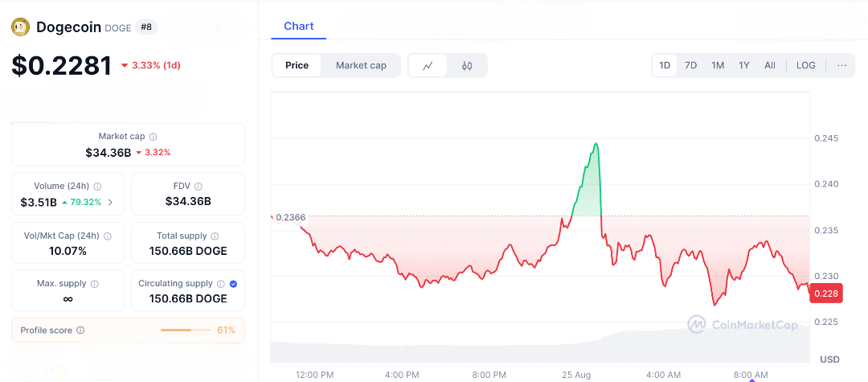
Task: Open the info icon beside Market cap
Action: click(x=154, y=136)
